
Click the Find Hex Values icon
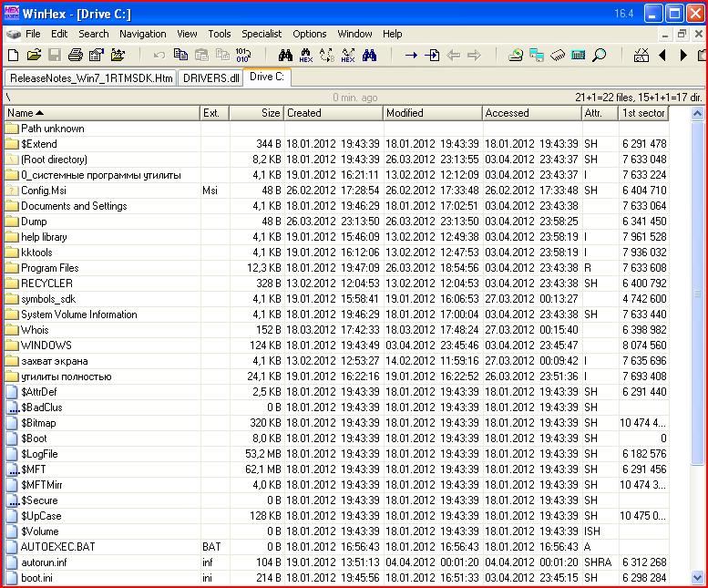pos(305,56)
